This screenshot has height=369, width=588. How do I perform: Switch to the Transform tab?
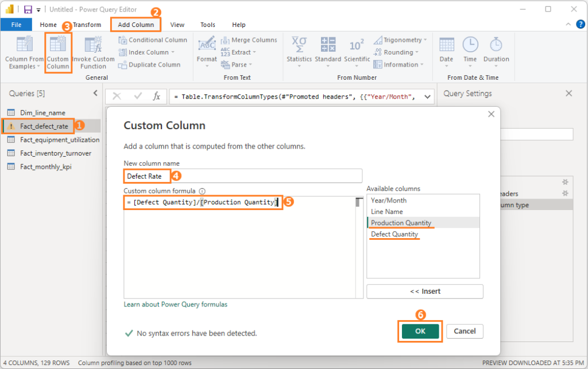tap(87, 25)
